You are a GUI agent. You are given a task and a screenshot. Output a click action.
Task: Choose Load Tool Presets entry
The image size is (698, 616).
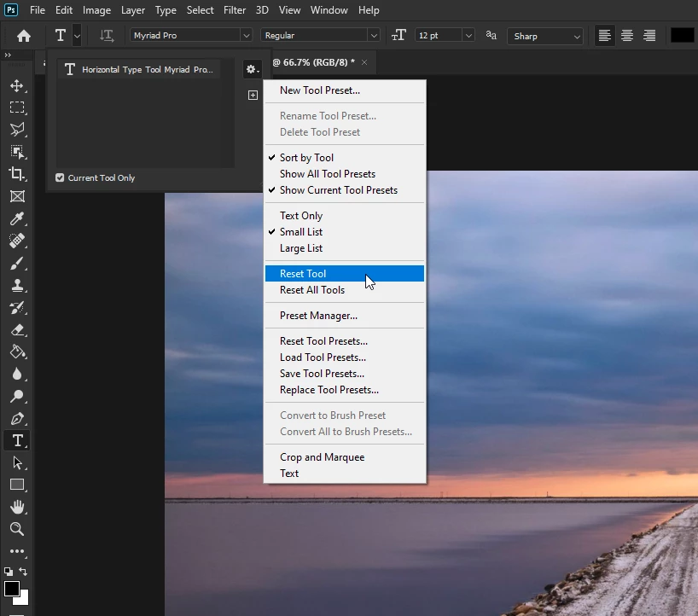tap(345, 357)
